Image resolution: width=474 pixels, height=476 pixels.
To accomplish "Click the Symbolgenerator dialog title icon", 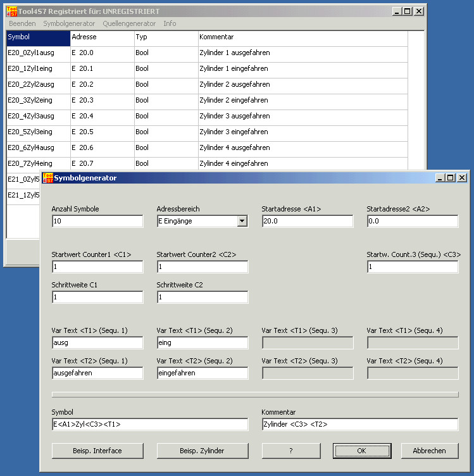I will click(47, 178).
